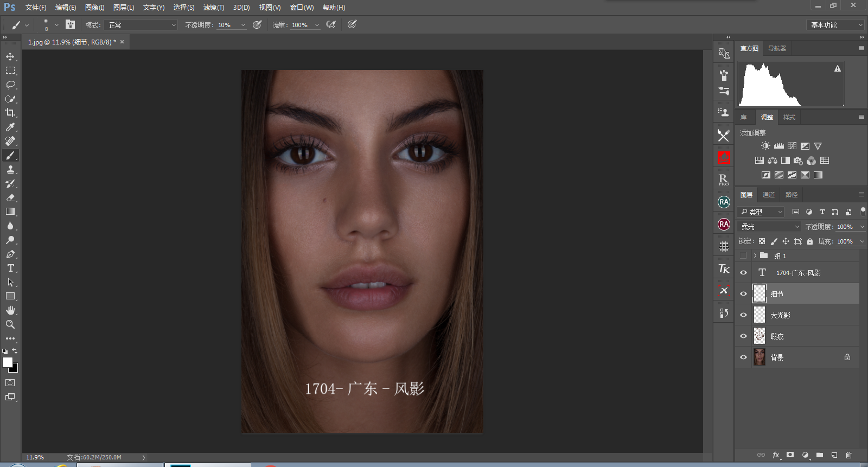This screenshot has height=467, width=868.
Task: Open the brush 模式 dropdown
Action: 141,25
